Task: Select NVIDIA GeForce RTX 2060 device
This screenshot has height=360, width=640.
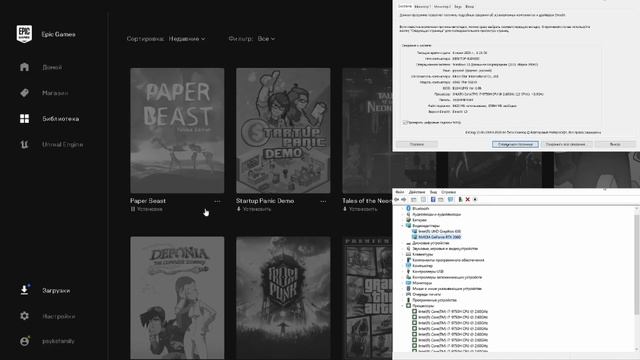Action: pos(436,237)
